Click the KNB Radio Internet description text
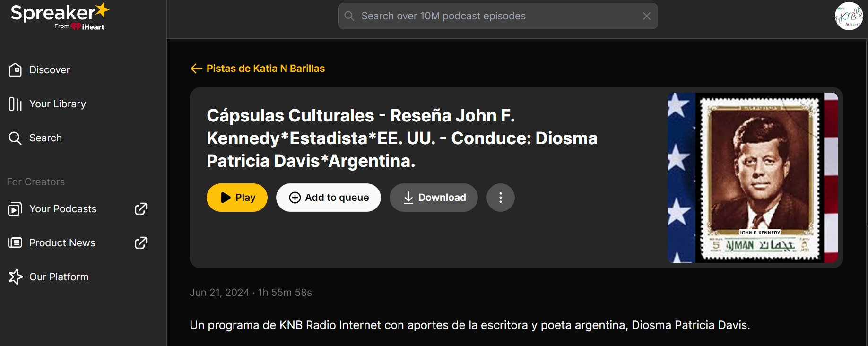The height and width of the screenshot is (346, 868). point(470,325)
